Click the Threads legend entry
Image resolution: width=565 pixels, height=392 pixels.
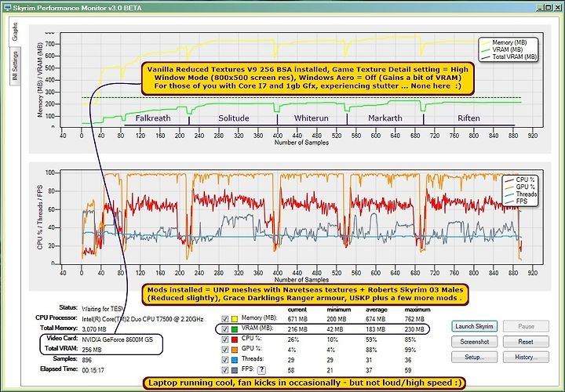(521, 194)
